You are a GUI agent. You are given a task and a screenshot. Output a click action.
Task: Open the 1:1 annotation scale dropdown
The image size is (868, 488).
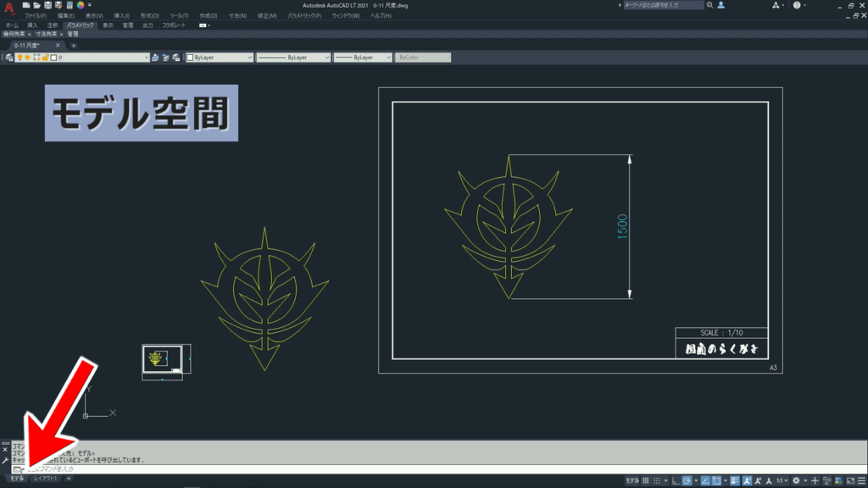pos(782,481)
